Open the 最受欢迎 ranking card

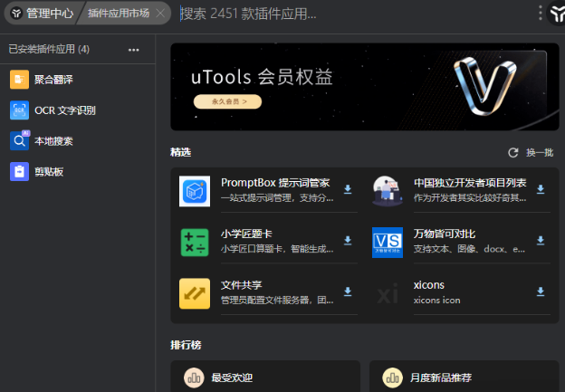coord(265,376)
